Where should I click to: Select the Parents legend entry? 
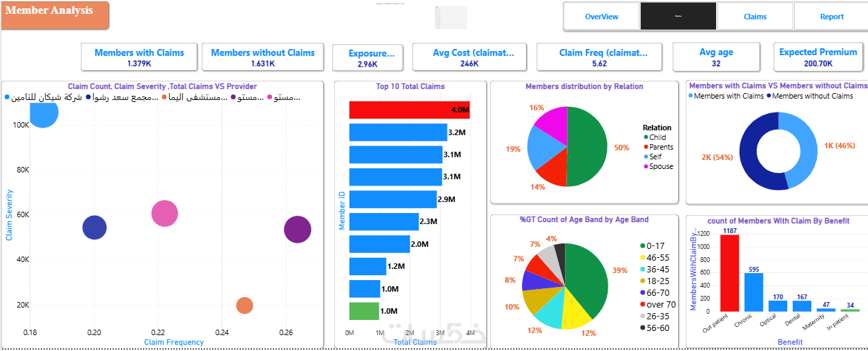657,147
